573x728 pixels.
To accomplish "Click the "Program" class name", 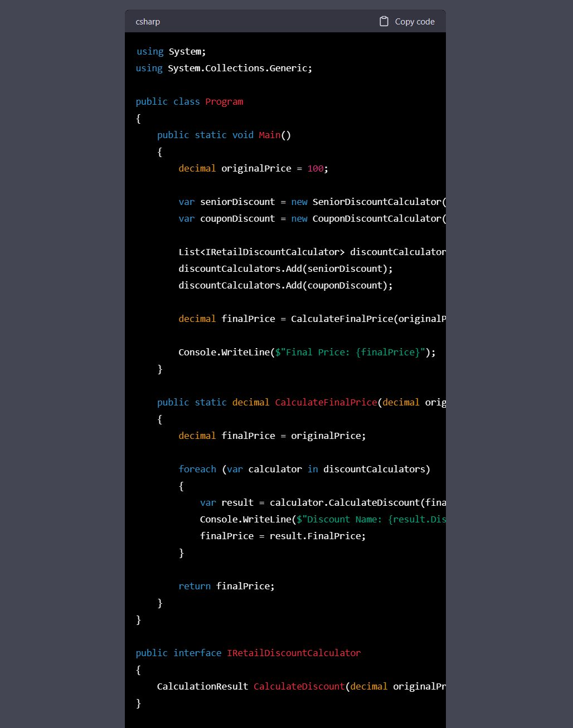I will pos(224,101).
